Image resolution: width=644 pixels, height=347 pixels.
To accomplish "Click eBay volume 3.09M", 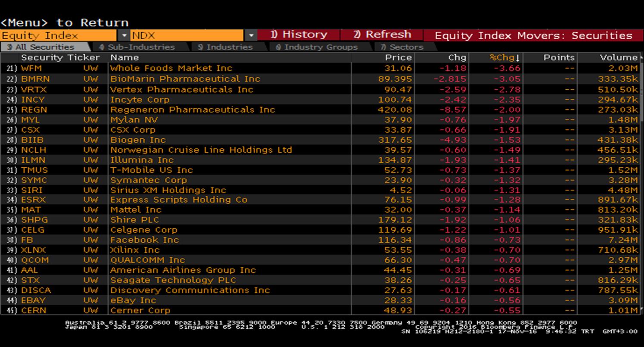I will pos(623,300).
